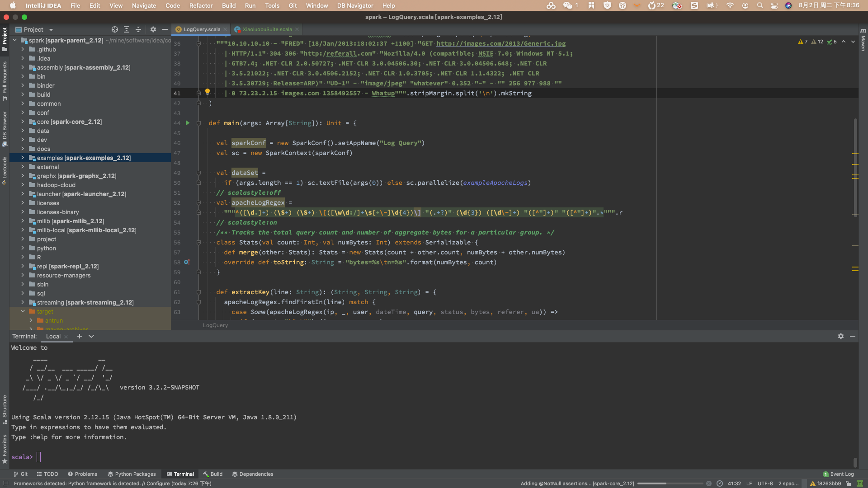This screenshot has width=868, height=488.
Task: Expand the python folder
Action: 23,248
